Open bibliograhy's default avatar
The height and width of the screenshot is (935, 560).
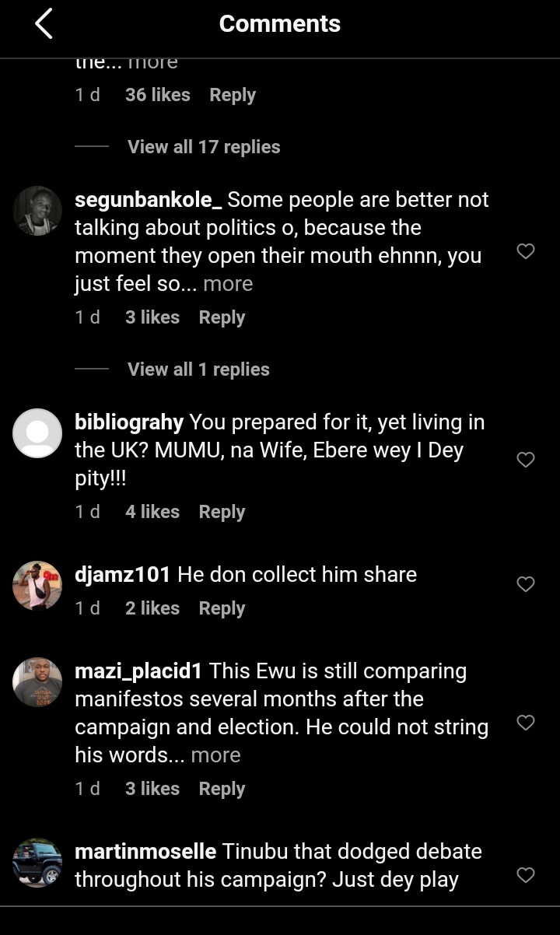tap(37, 433)
